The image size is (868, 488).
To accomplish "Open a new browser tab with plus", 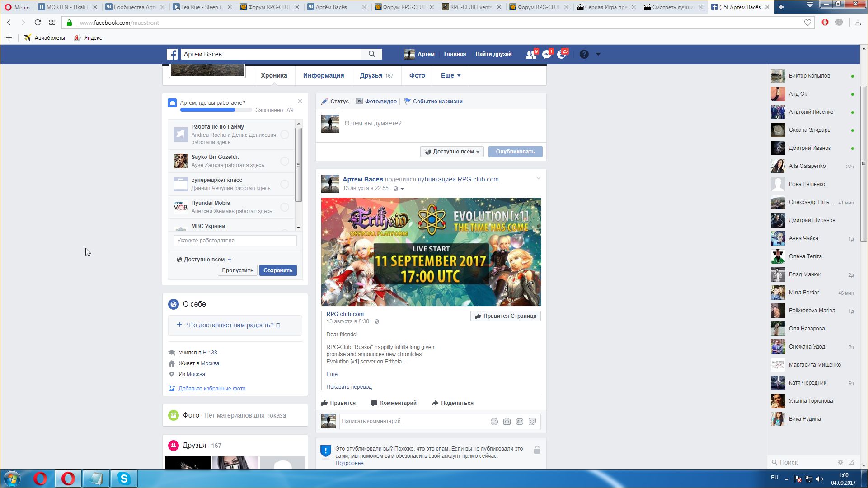I will 781,7.
